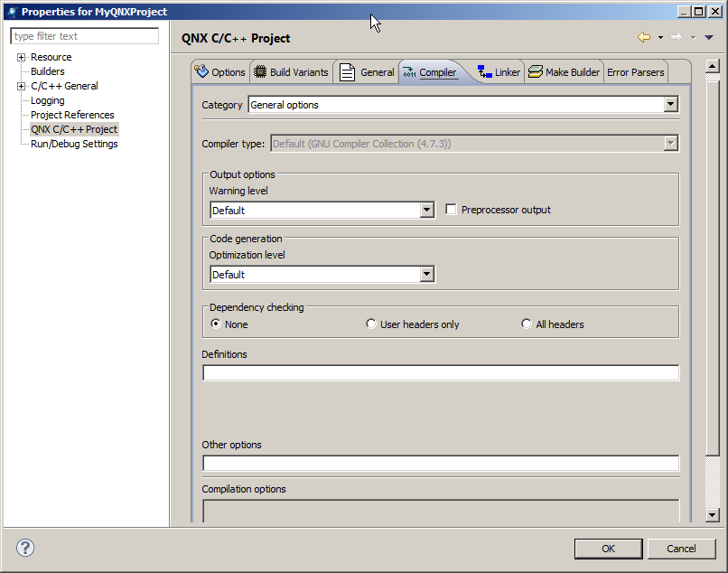728x573 pixels.
Task: Switch to the General tab
Action: click(367, 72)
